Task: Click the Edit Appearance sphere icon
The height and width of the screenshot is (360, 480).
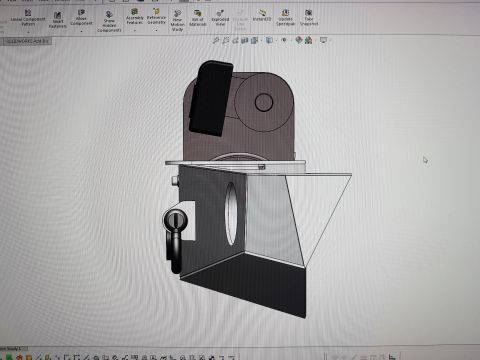Action: click(299, 40)
